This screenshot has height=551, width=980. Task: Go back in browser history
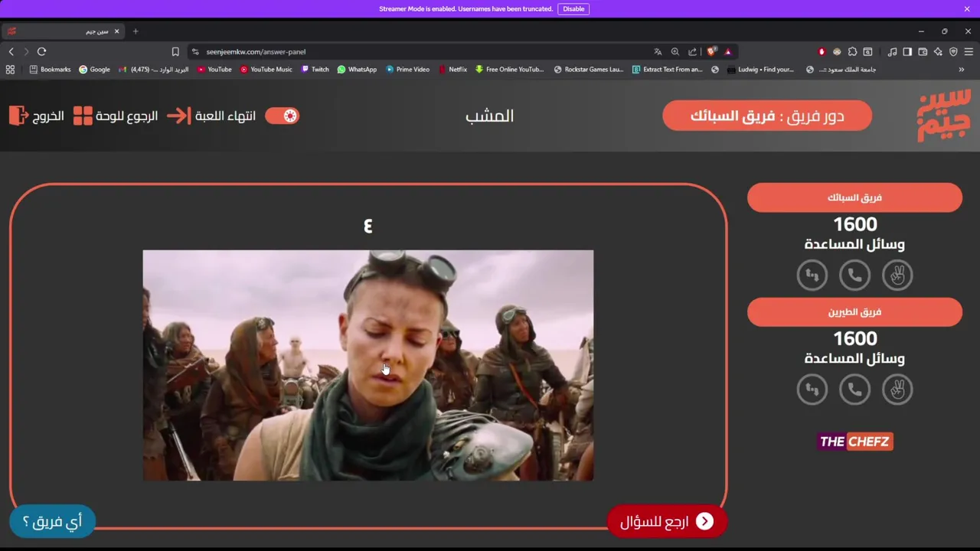(x=11, y=51)
